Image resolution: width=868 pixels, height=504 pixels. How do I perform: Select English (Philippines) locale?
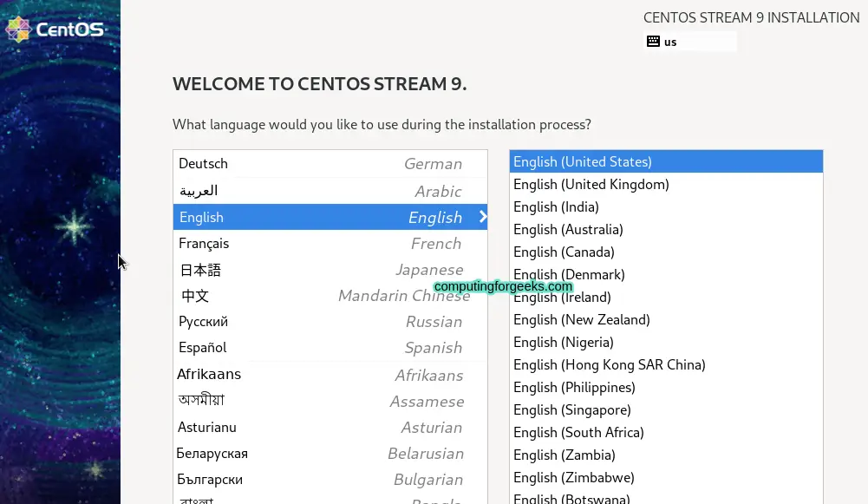tap(666, 388)
